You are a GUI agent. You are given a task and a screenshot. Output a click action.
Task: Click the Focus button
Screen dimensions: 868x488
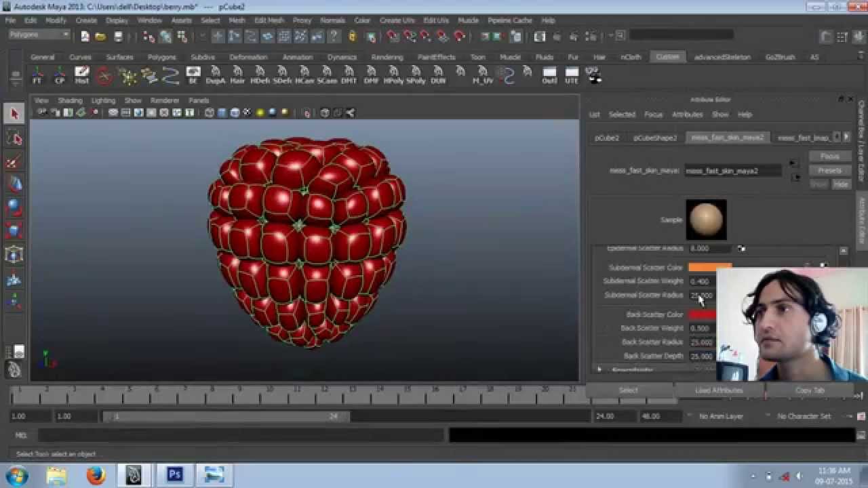pyautogui.click(x=829, y=157)
